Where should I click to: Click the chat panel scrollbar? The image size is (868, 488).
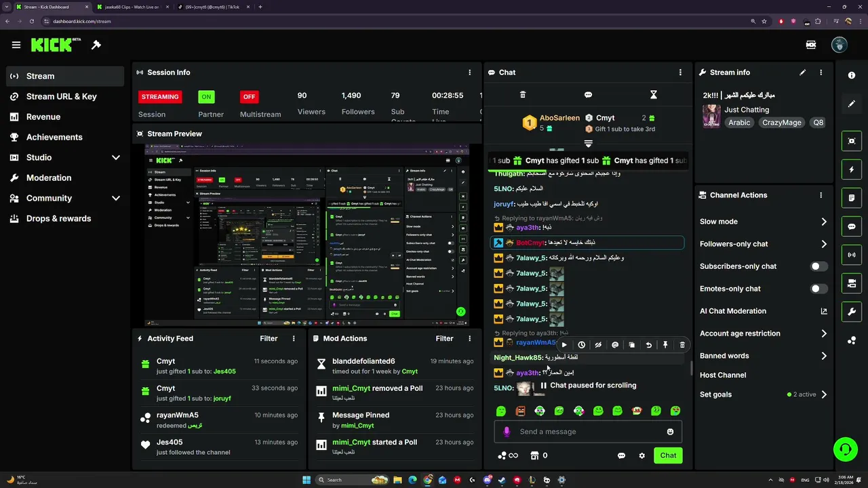click(x=692, y=368)
